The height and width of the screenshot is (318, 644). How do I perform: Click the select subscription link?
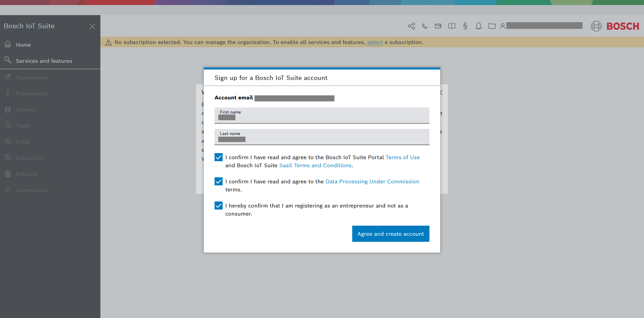pyautogui.click(x=375, y=42)
